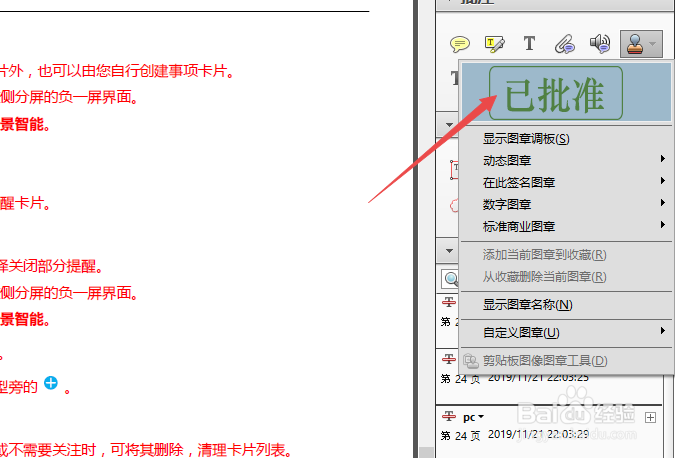Expand the 数字图章 submenu
This screenshot has height=458, width=675.
point(566,204)
